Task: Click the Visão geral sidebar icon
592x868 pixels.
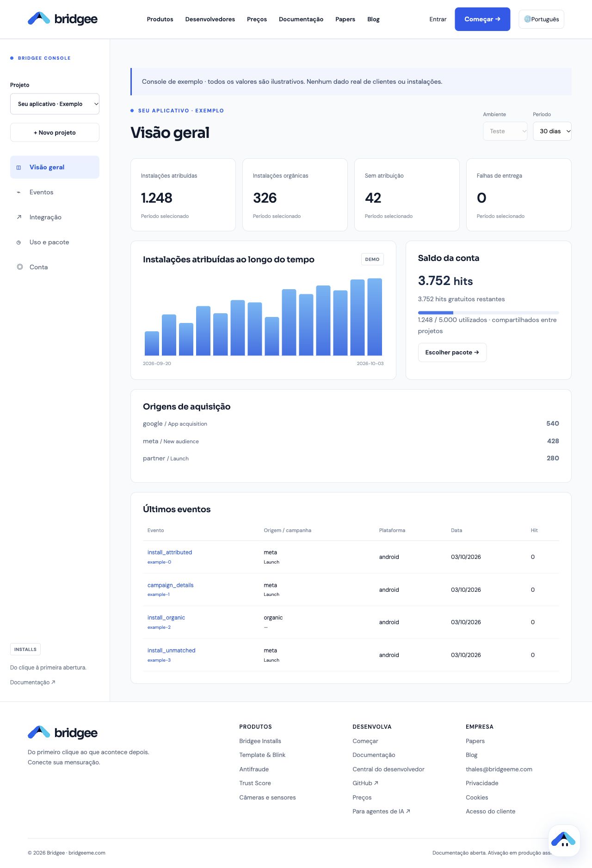Action: pyautogui.click(x=19, y=167)
